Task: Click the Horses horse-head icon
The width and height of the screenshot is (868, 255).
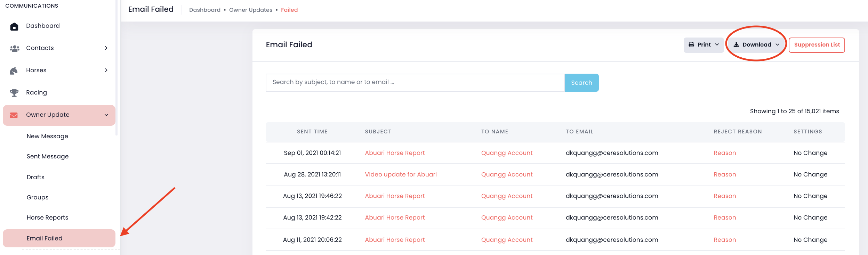Action: (x=14, y=71)
